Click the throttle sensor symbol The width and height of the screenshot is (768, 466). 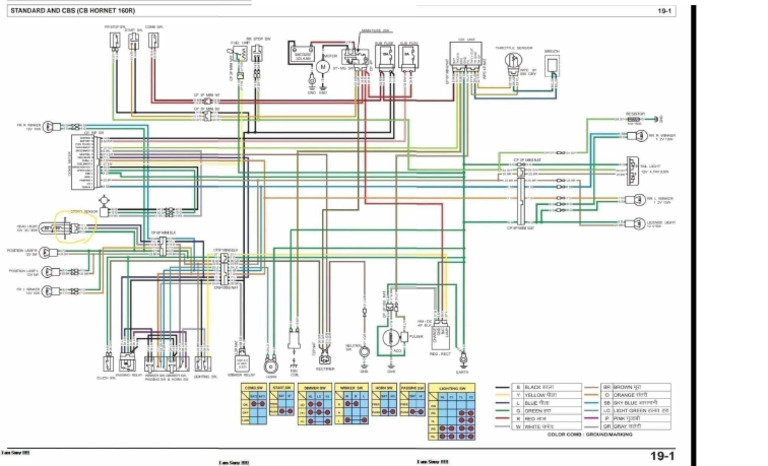coord(513,61)
